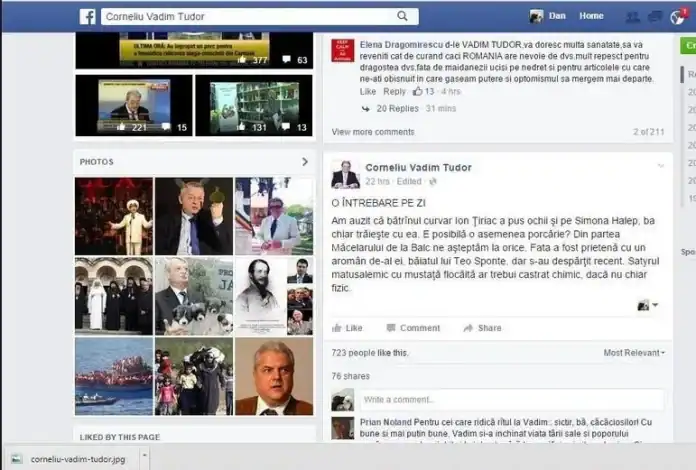The height and width of the screenshot is (470, 696).
Task: Click the Facebook logo icon
Action: [x=87, y=16]
